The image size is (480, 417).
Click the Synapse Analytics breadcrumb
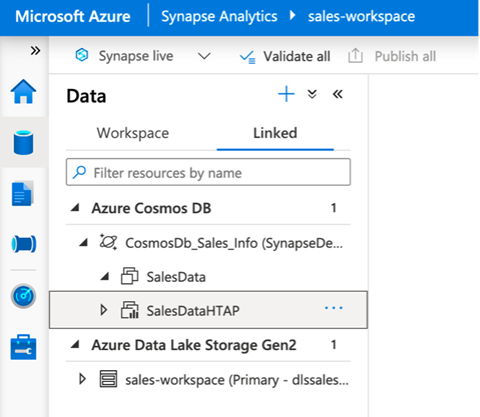click(219, 16)
